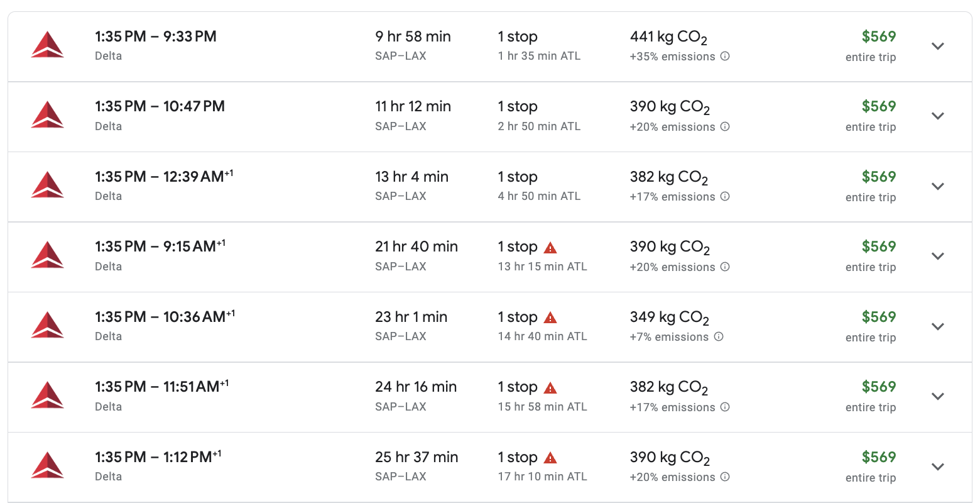Screen dimensions: 980x503
Task: Click info icon on 10:47 PM flight emissions
Action: 725,126
